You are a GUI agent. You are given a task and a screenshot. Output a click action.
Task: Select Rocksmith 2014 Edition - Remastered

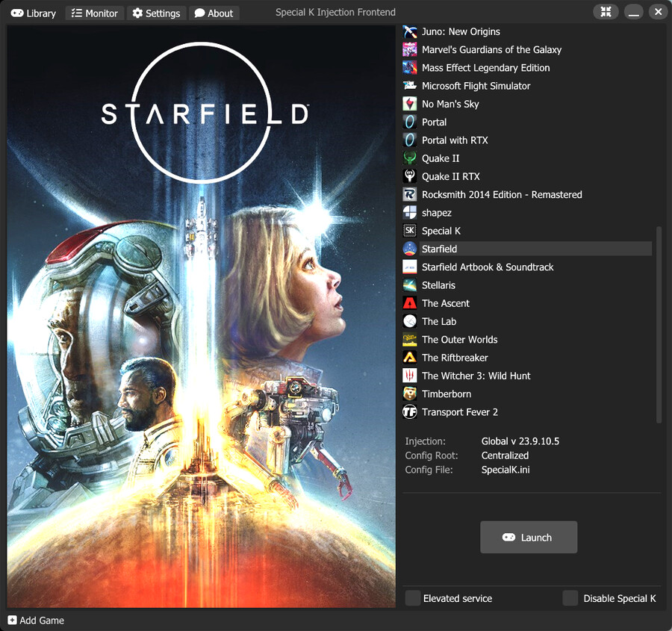502,195
